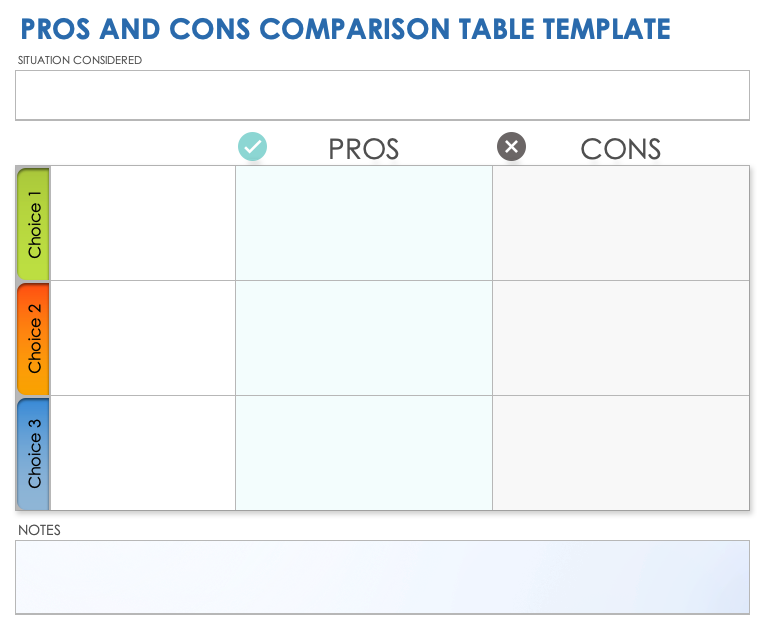Click into the Notes text area
The width and height of the screenshot is (770, 644).
[382, 577]
